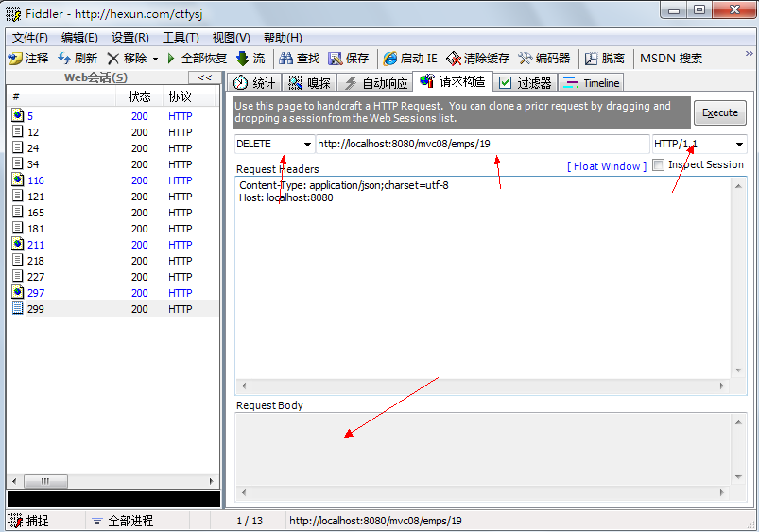Viewport: 759px width, 532px height.
Task: Switch to the 嗅探 tab
Action: point(309,83)
